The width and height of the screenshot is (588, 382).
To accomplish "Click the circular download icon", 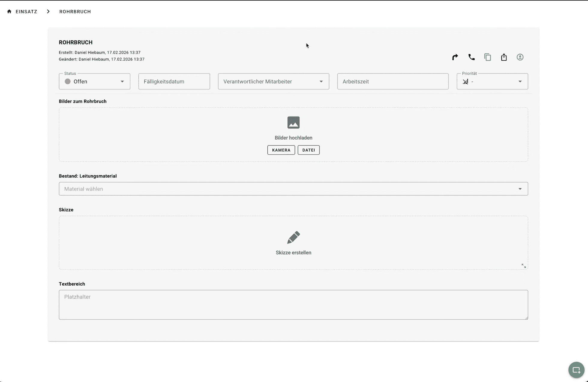I will [x=520, y=57].
